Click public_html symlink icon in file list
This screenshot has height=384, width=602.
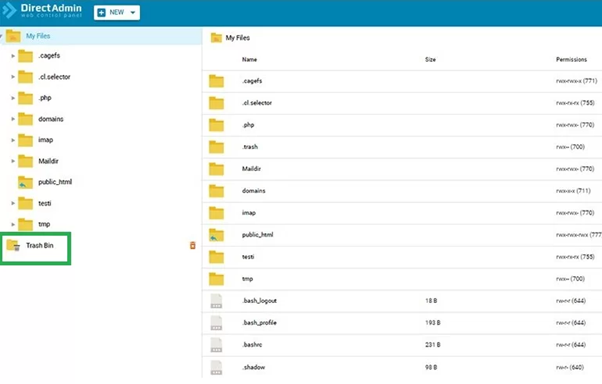coord(217,235)
